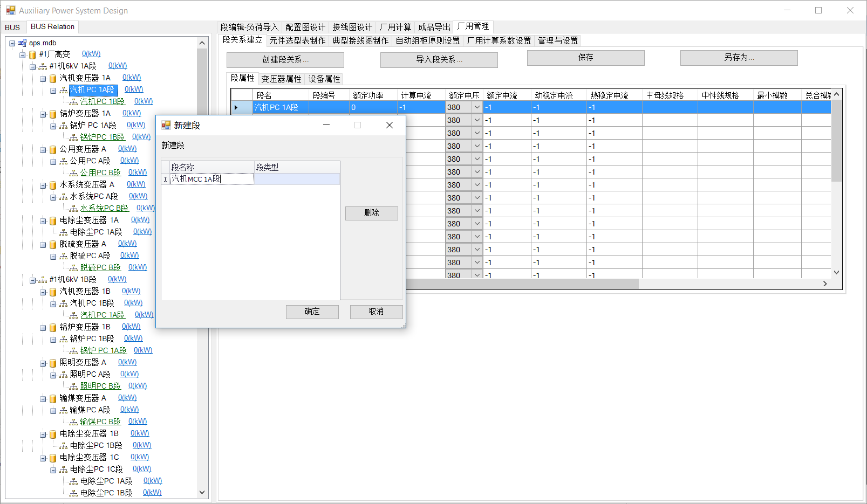The image size is (867, 504).
Task: Open the 厂用计算系数设置 sub-tab
Action: 499,40
